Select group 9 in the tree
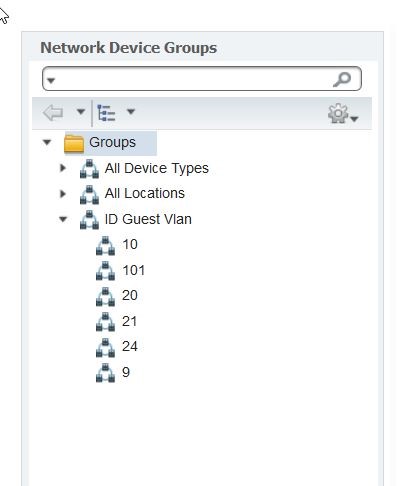 click(126, 372)
